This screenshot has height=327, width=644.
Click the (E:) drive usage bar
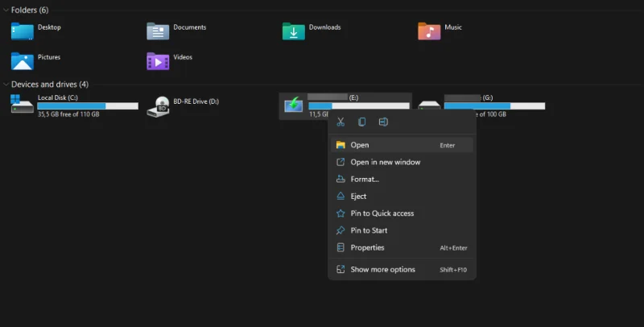tap(359, 106)
